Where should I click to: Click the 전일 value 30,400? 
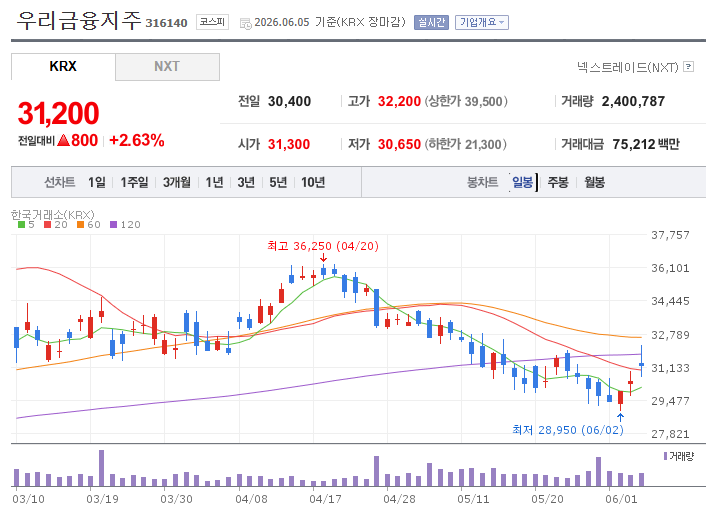(289, 101)
